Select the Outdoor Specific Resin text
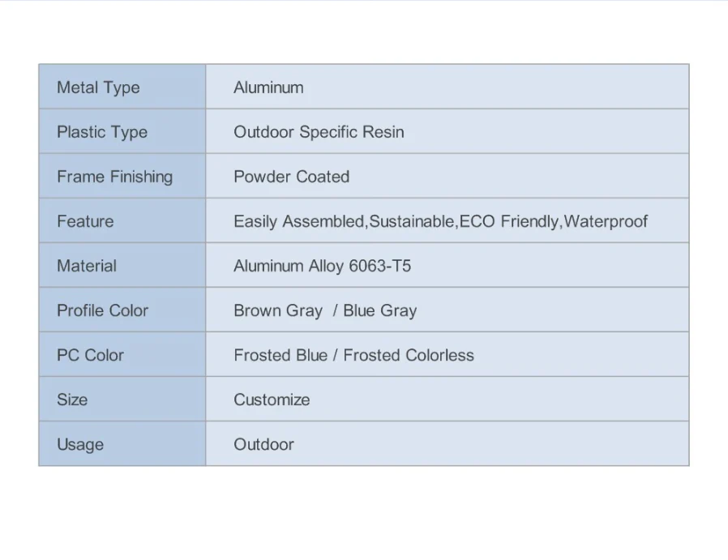The image size is (728, 560). [319, 132]
